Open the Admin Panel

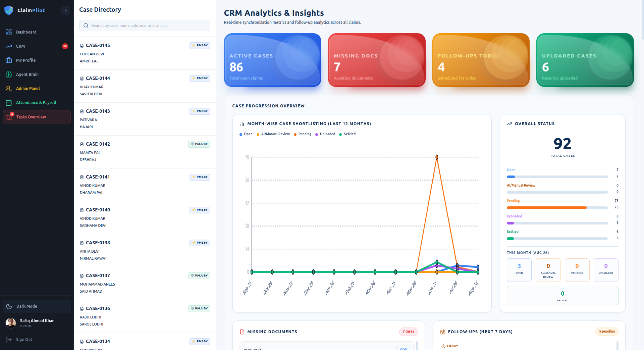37,89
